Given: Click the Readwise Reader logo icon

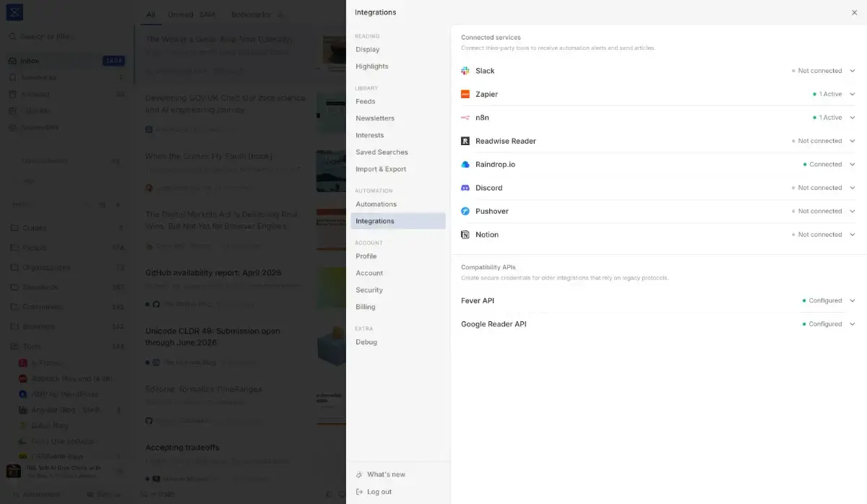Looking at the screenshot, I should pyautogui.click(x=465, y=141).
